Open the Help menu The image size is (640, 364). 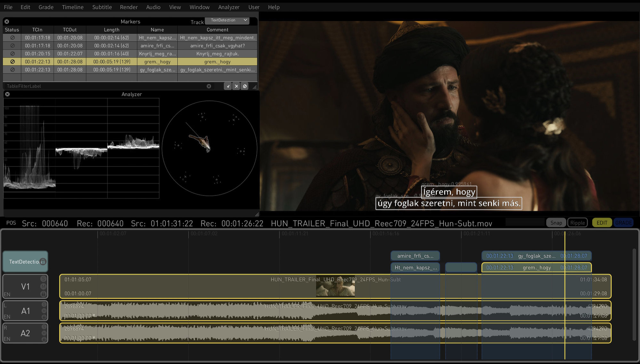coord(274,7)
